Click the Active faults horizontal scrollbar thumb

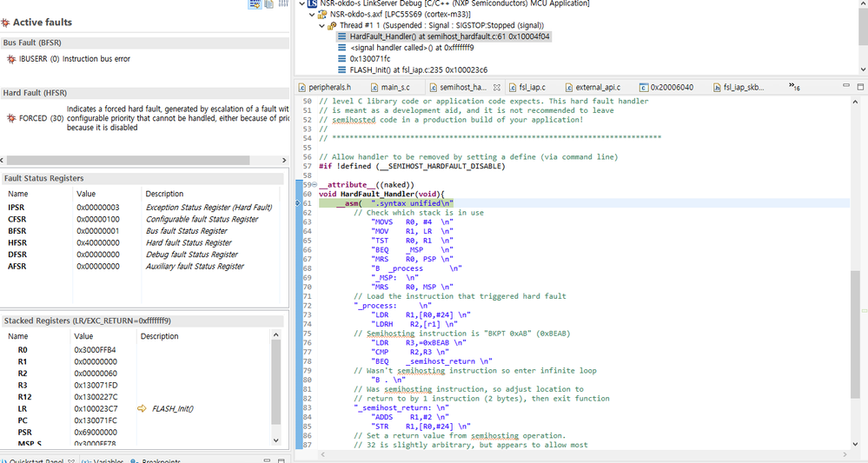[x=127, y=160]
